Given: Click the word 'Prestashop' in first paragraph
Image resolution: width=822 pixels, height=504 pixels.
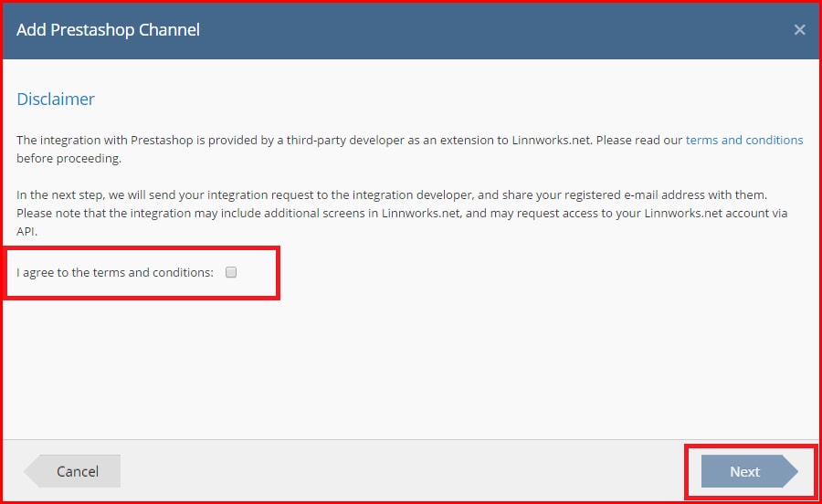Looking at the screenshot, I should (x=162, y=141).
